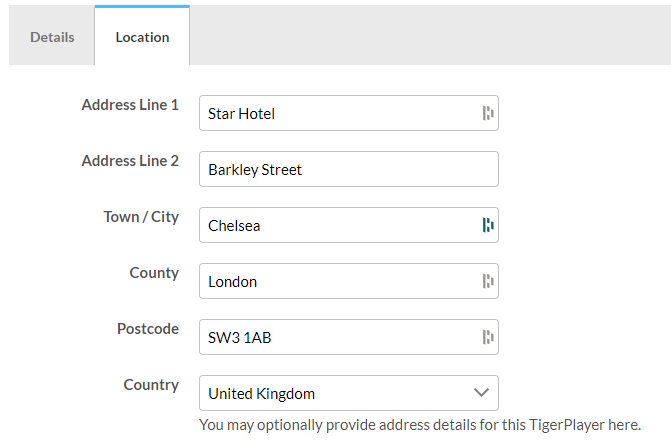Click the Address Line 2 label
The image size is (671, 442).
coord(130,161)
